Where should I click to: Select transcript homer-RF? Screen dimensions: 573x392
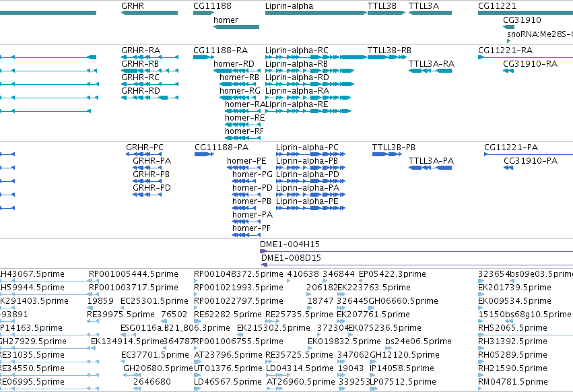[x=242, y=138]
